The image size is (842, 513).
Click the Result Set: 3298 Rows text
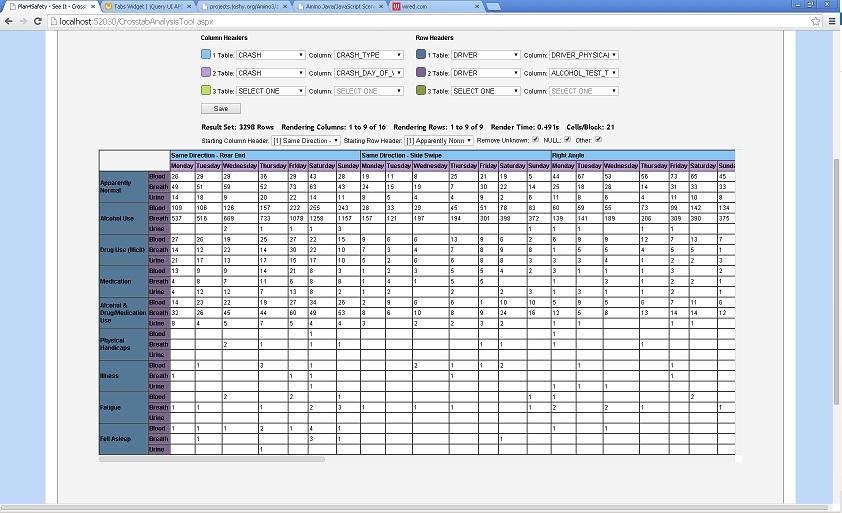point(237,127)
